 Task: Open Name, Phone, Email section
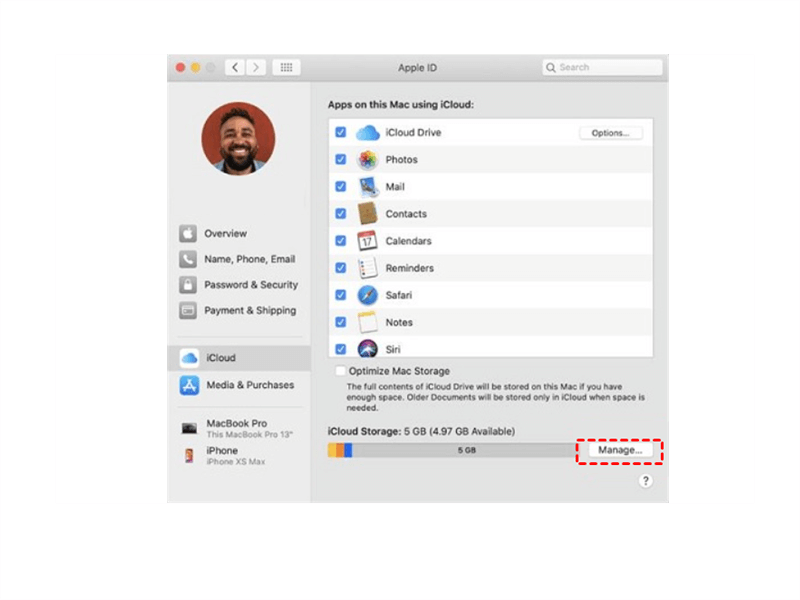[x=238, y=259]
